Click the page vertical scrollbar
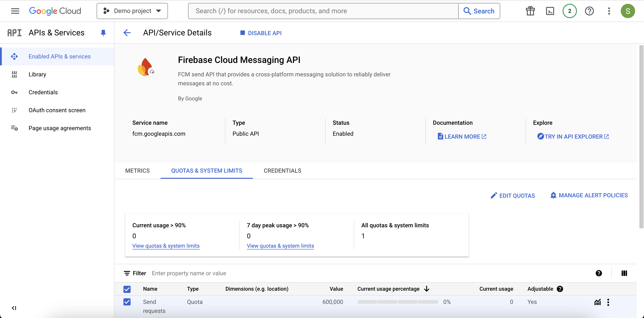 tap(641, 137)
